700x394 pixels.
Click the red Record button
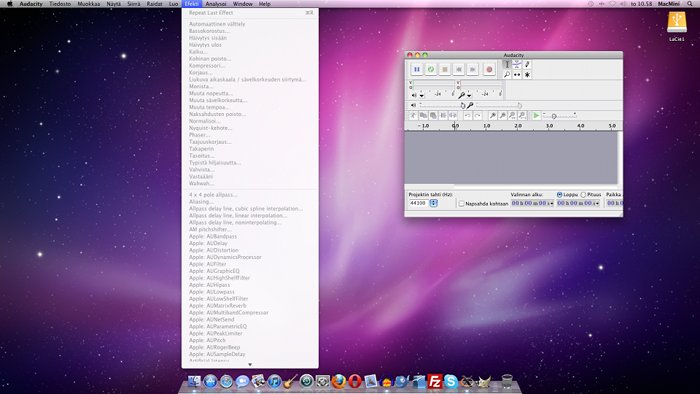click(x=489, y=69)
